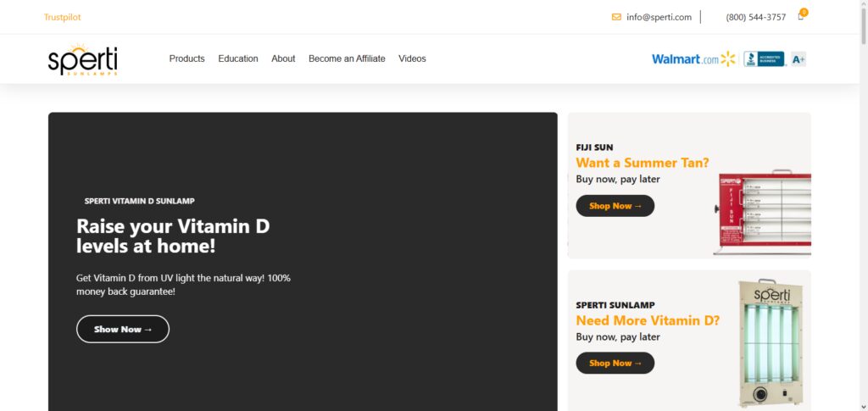Open the Want a Summer Tan? heading

pos(643,163)
